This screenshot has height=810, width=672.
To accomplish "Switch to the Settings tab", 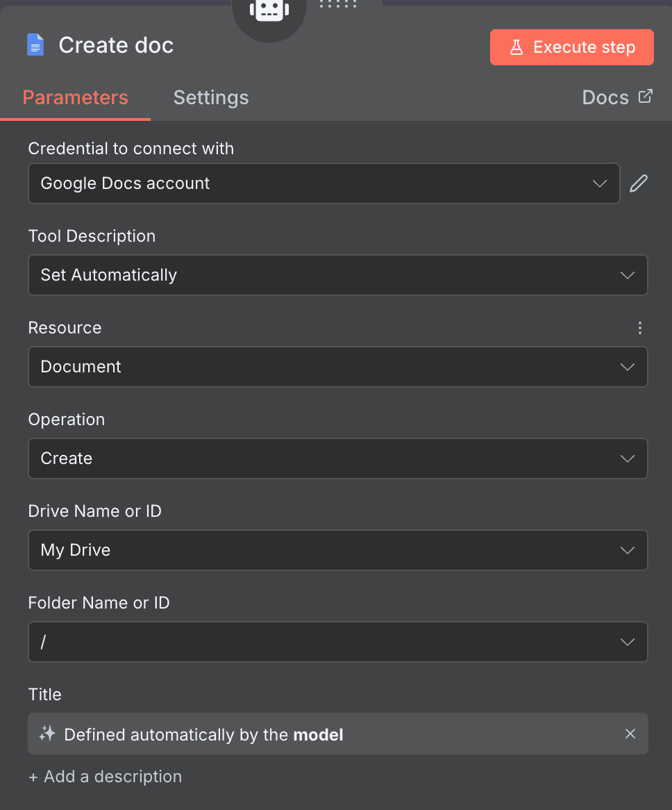I will 211,98.
